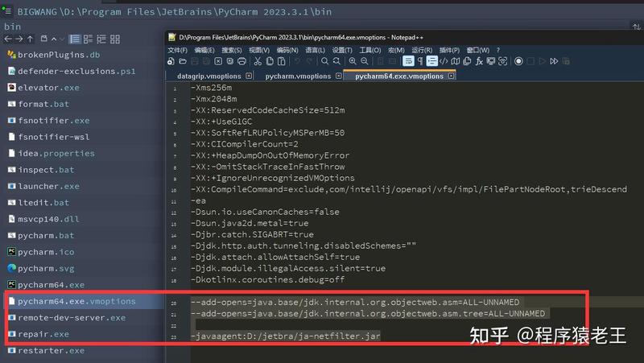This screenshot has height=363, width=644.
Task: Switch file panel to grid icons view
Action: coord(115,39)
